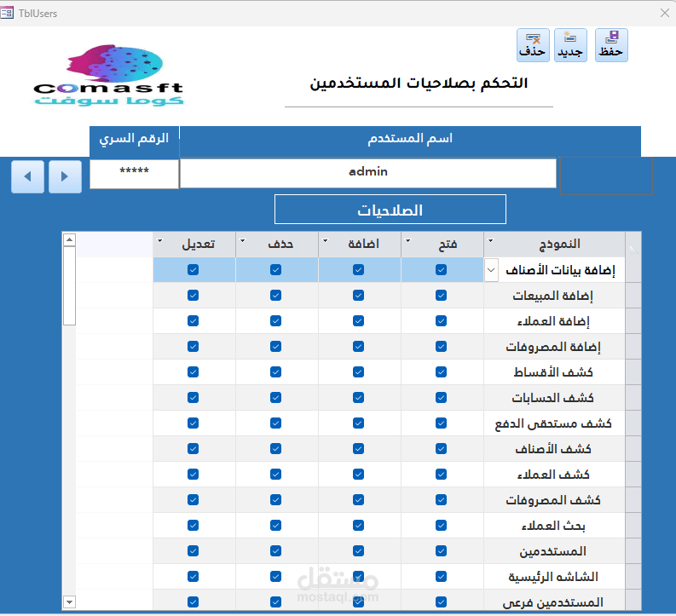
Task: Select the المستخدمين row name
Action: click(x=552, y=551)
